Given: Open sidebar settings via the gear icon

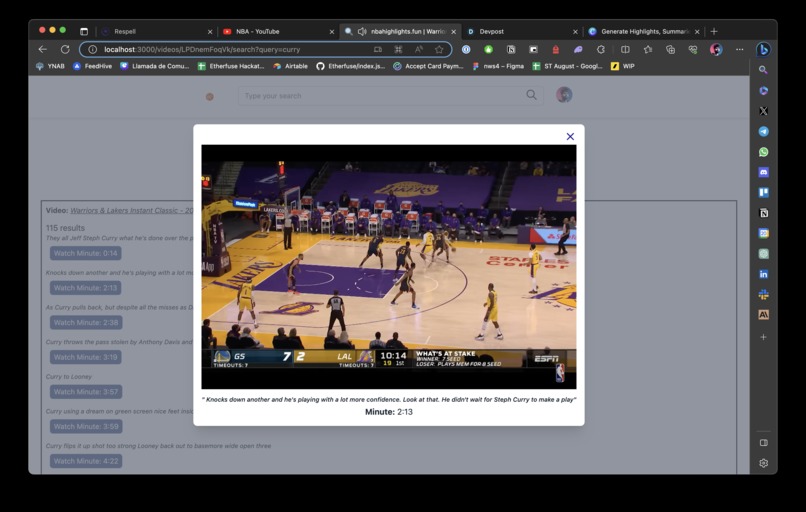Looking at the screenshot, I should [x=763, y=463].
